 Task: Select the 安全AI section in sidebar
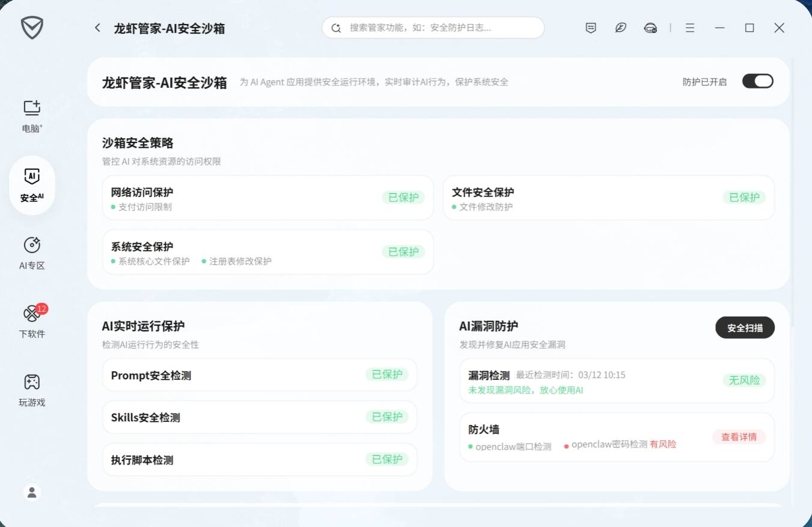point(31,185)
